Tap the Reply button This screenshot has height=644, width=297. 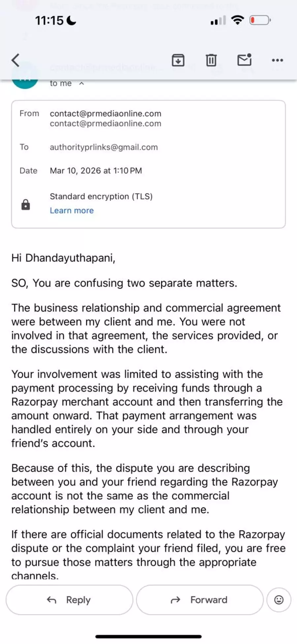click(69, 599)
